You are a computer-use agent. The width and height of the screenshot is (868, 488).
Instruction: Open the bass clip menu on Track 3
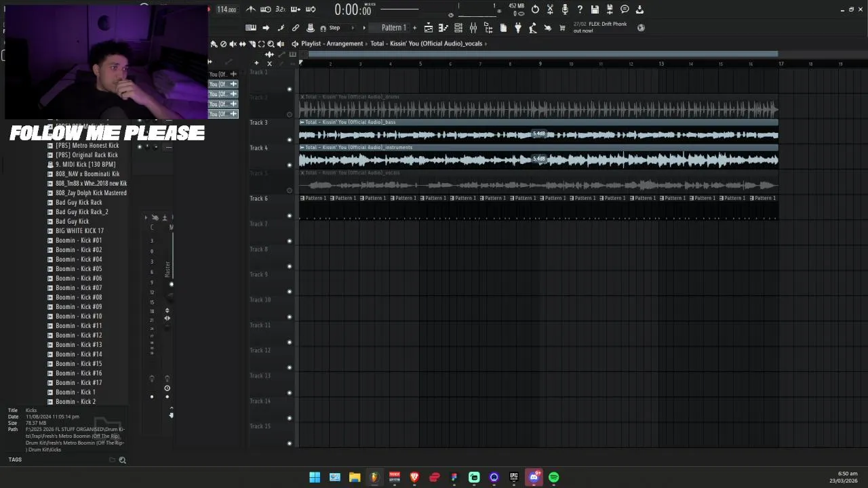point(302,122)
